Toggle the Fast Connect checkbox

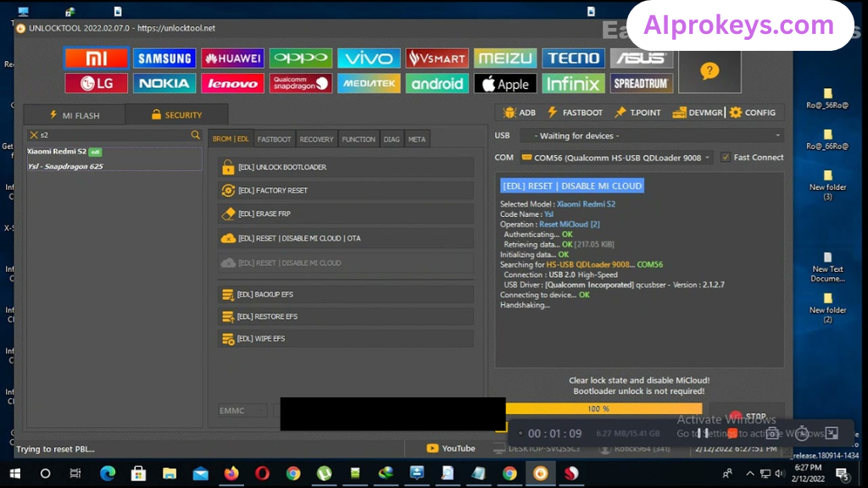click(726, 158)
